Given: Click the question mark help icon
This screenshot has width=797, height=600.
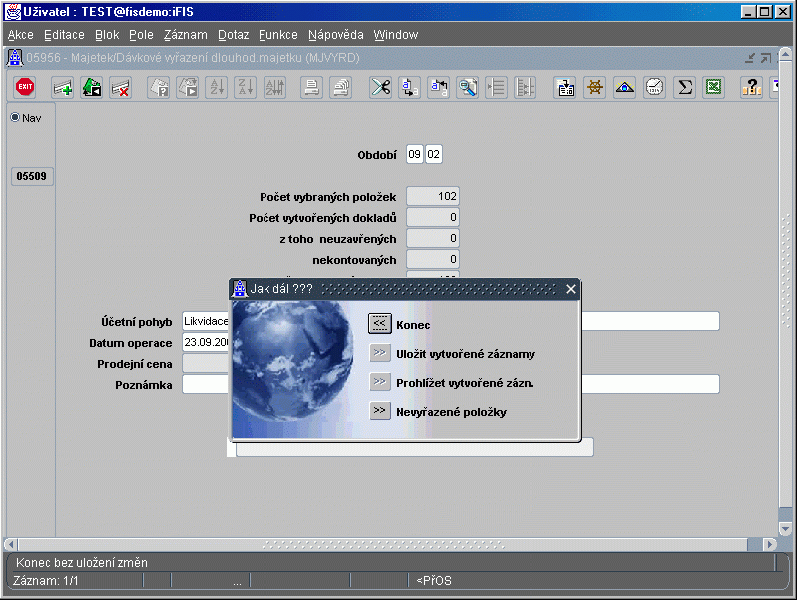Looking at the screenshot, I should (751, 87).
